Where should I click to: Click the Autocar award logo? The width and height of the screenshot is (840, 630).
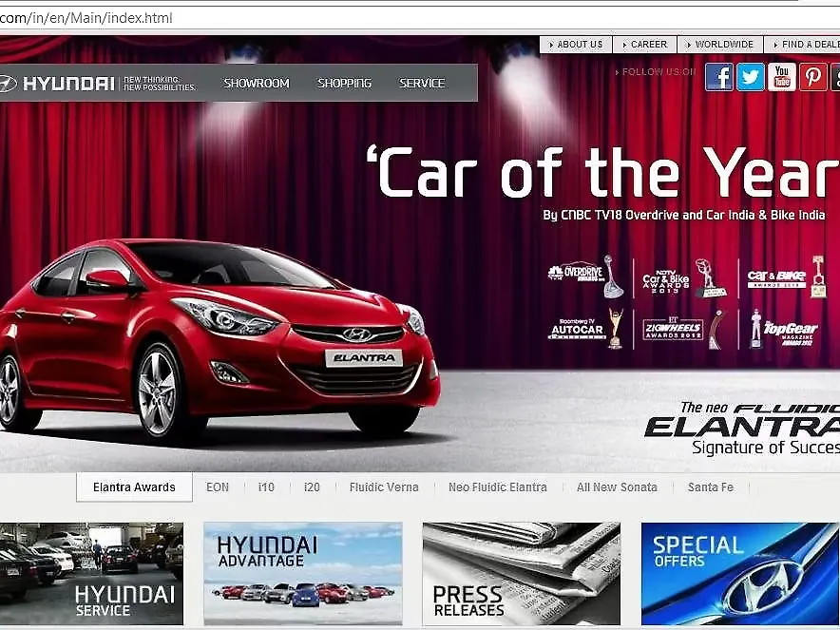click(586, 329)
